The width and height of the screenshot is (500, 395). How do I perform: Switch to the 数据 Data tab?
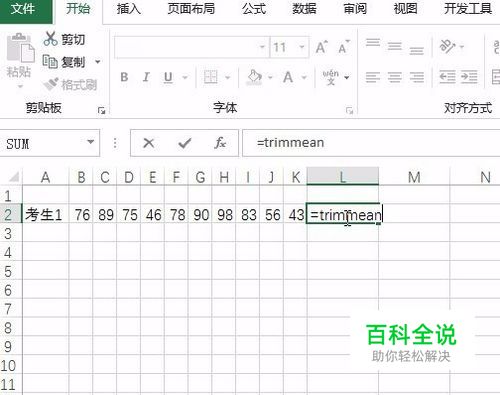[304, 9]
